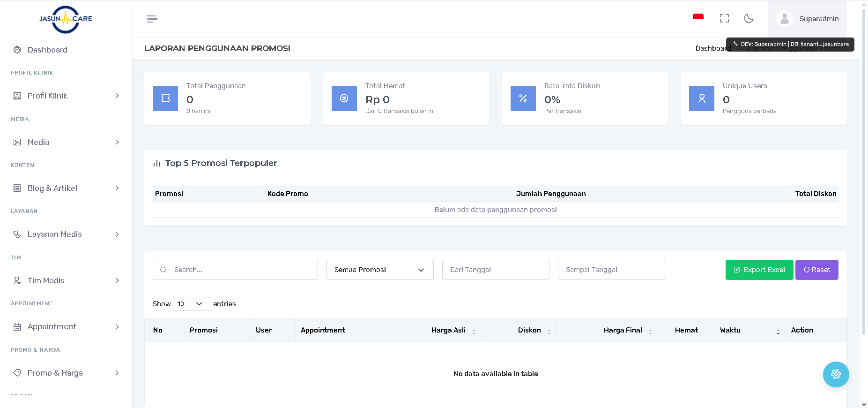This screenshot has height=408, width=868.
Task: Click the hamburger menu sidebar toggle
Action: [152, 19]
